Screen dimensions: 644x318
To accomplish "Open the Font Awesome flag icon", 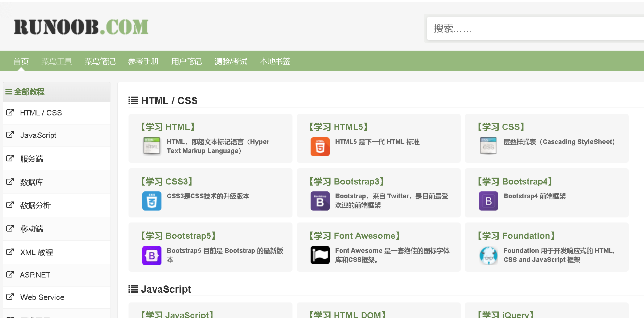I will [x=320, y=255].
